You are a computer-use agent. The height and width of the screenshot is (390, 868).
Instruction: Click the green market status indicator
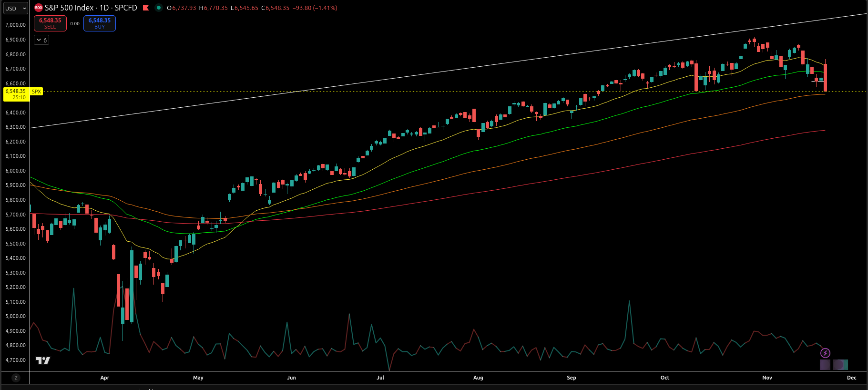159,8
